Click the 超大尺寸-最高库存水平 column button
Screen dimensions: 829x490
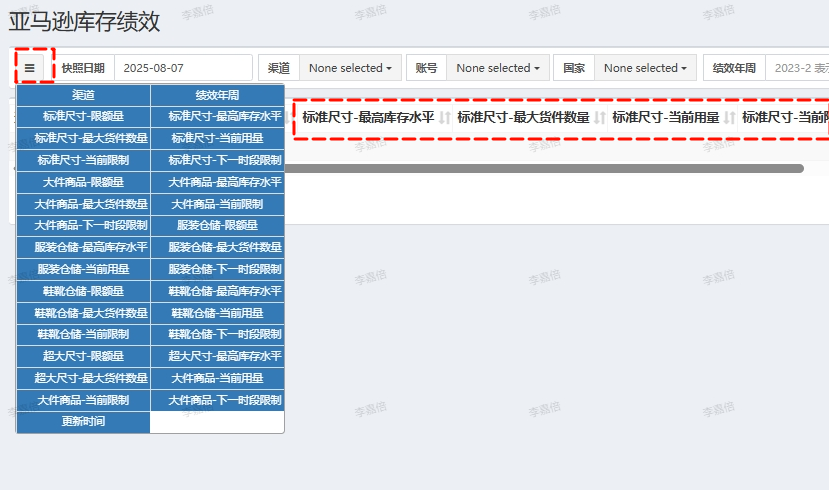[x=217, y=356]
